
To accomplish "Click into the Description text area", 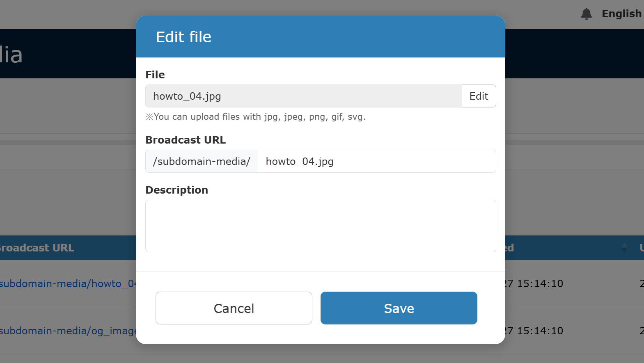I will click(321, 226).
